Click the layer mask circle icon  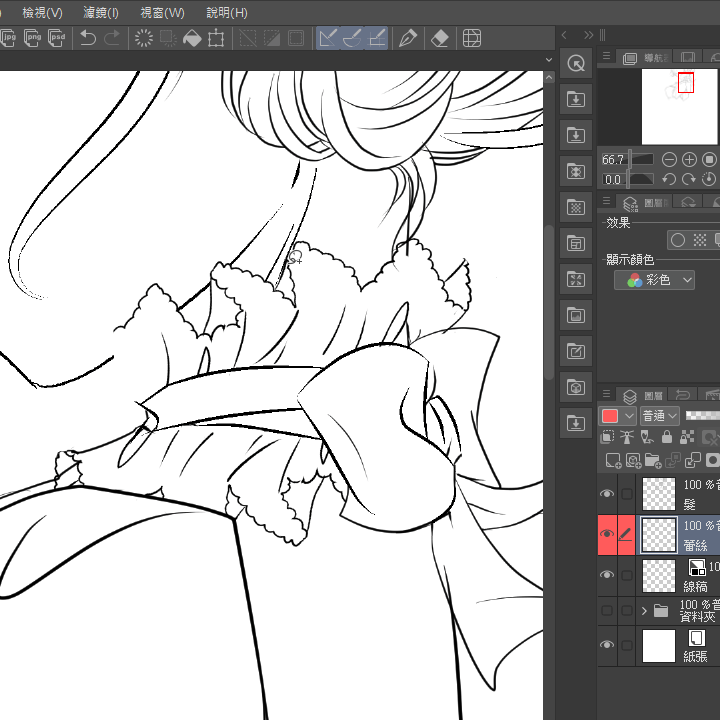tap(713, 460)
